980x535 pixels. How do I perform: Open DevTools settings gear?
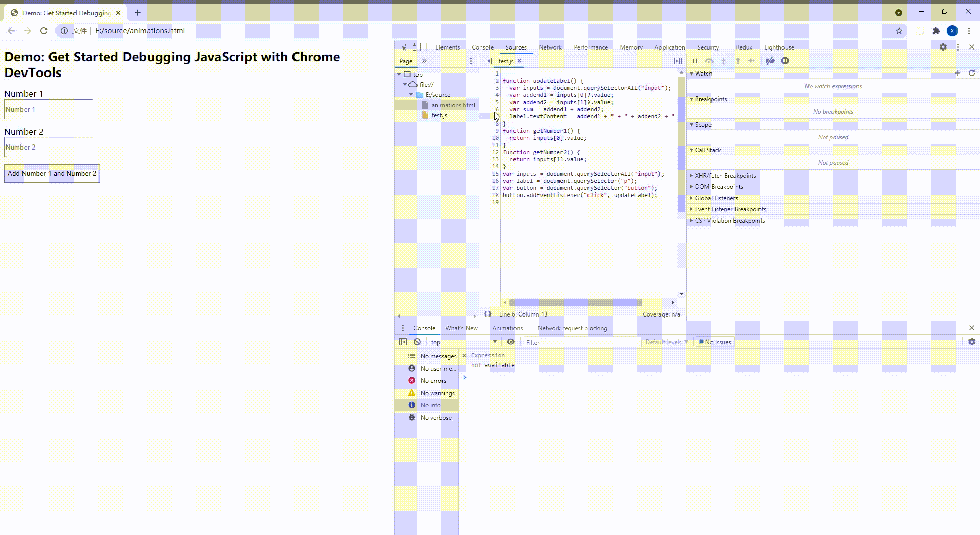[943, 47]
